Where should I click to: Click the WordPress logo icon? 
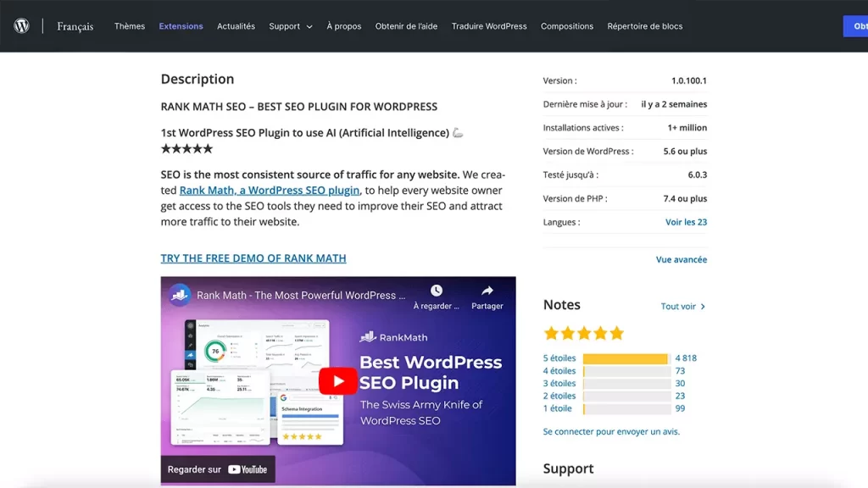click(x=21, y=25)
